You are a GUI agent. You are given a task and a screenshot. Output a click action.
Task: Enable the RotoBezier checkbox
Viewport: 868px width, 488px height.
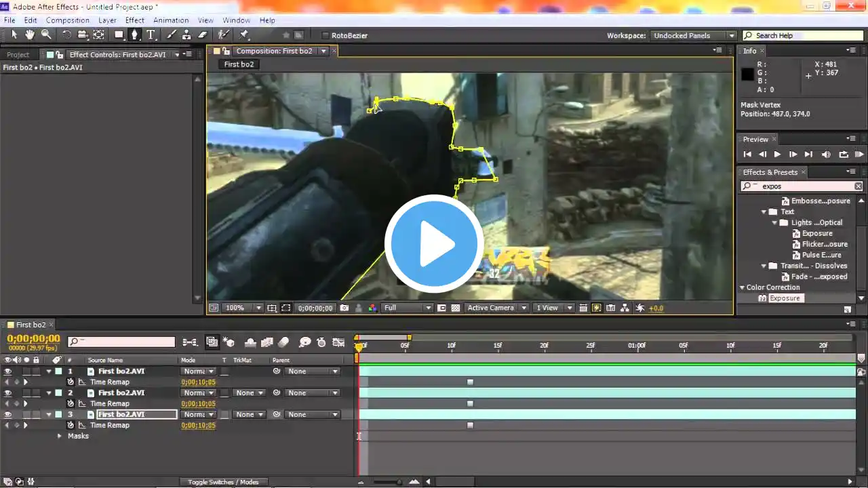[325, 35]
